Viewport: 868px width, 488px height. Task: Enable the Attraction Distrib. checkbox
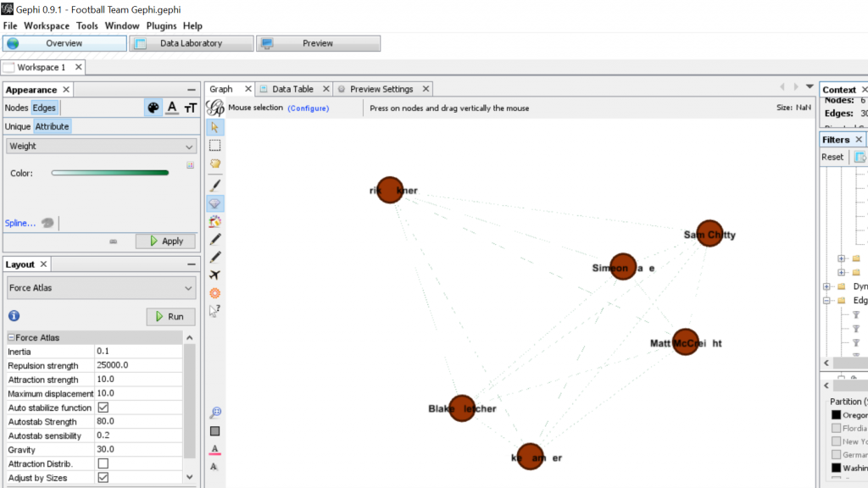103,463
